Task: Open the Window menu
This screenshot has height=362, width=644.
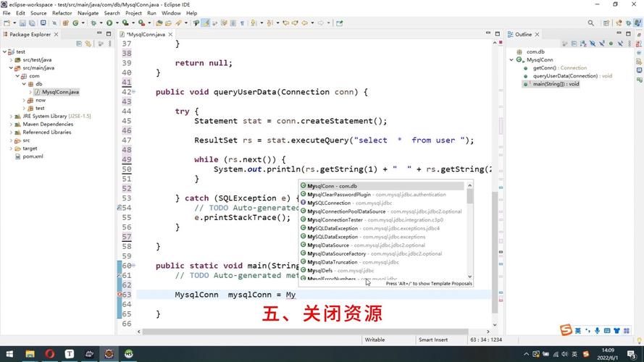Action: tap(171, 13)
